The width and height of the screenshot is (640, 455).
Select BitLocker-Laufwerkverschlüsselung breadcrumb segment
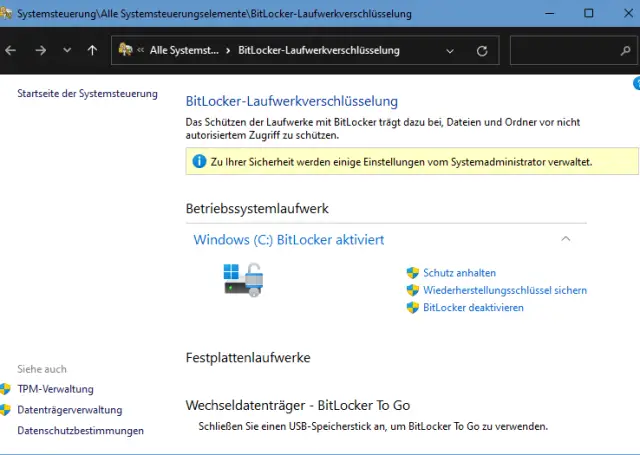pos(319,50)
